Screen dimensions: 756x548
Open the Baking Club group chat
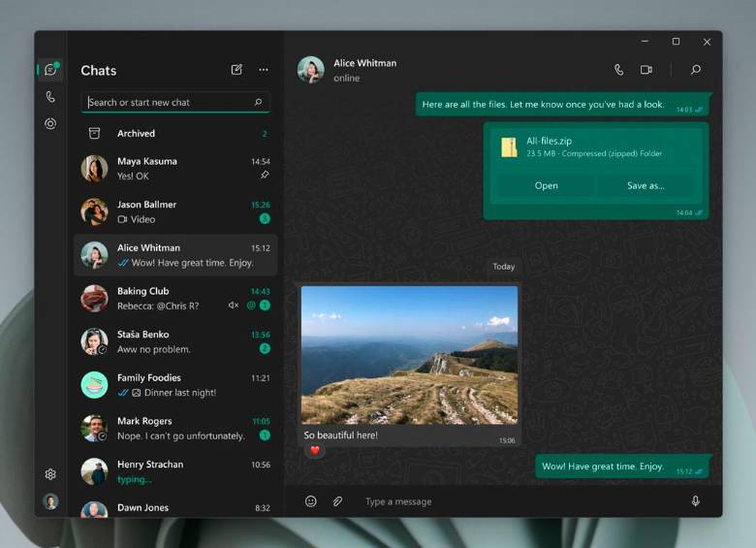tap(174, 298)
